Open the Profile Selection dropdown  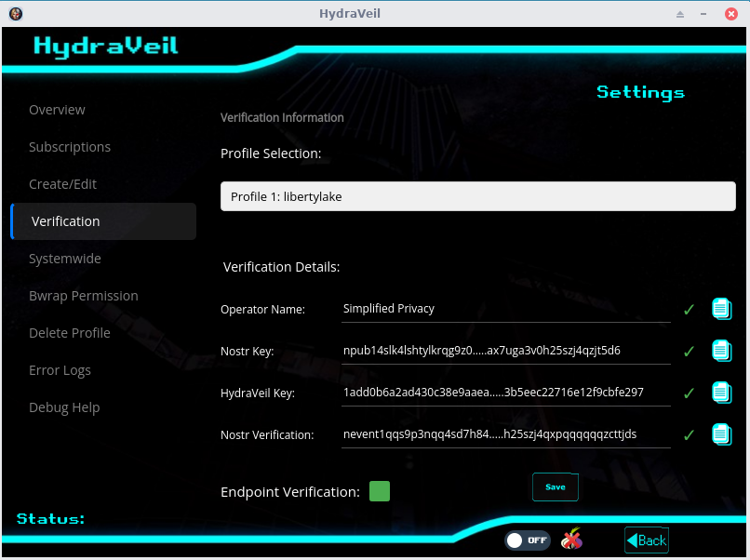click(477, 196)
